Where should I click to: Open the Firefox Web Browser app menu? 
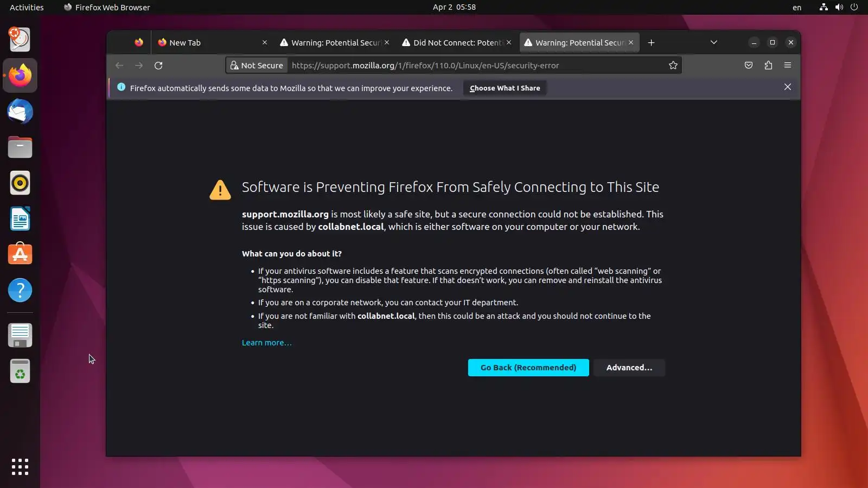coord(107,7)
